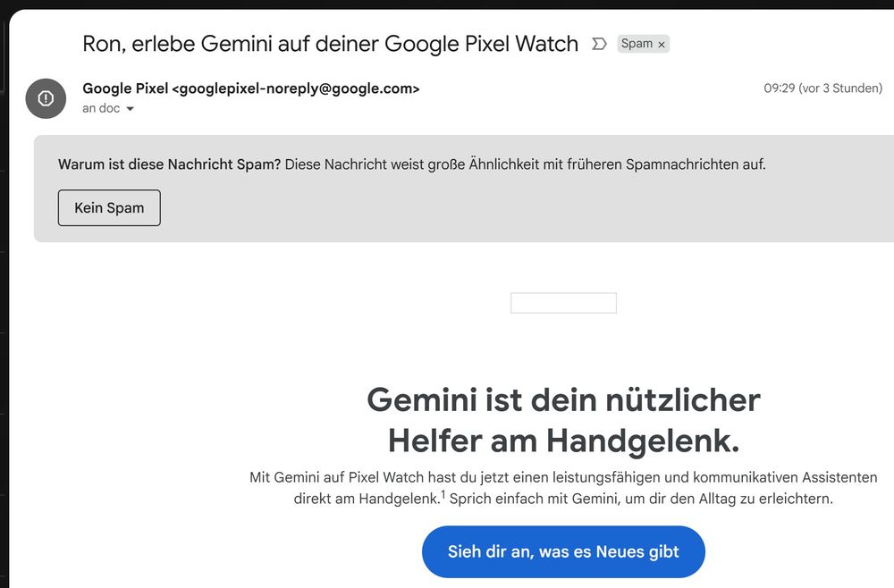Click the empty image placeholder in email body
The width and height of the screenshot is (894, 588).
[x=563, y=303]
